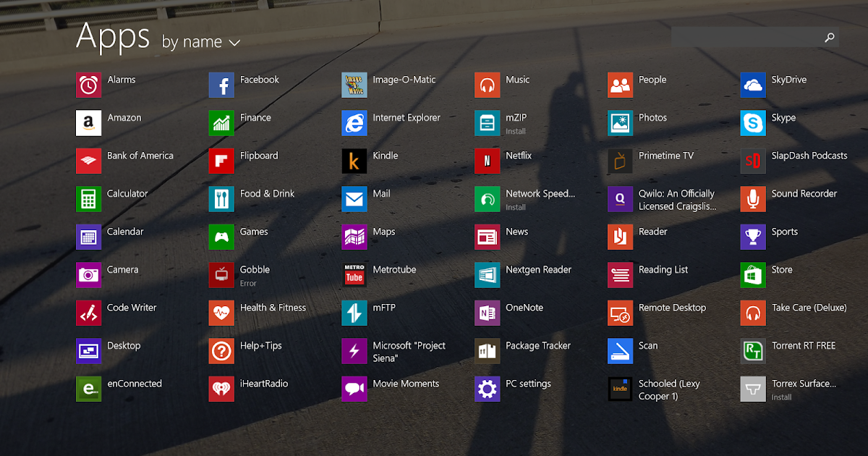868x456 pixels.
Task: Launch the enConnected icon
Action: point(88,389)
